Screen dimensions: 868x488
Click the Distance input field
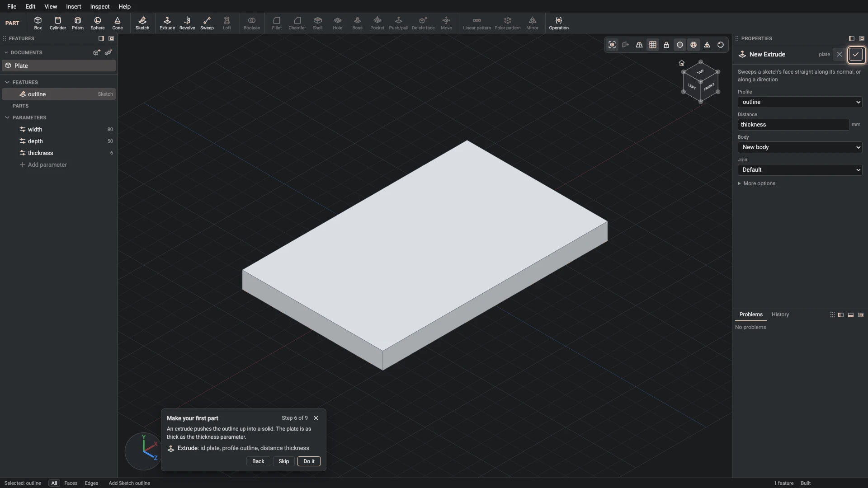pos(793,125)
